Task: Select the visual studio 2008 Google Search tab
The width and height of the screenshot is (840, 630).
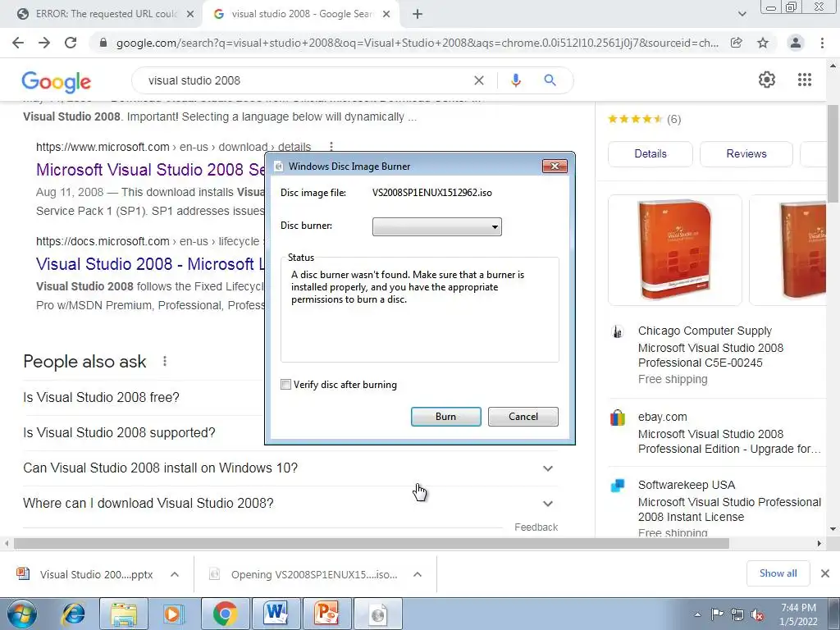Action: [x=302, y=14]
